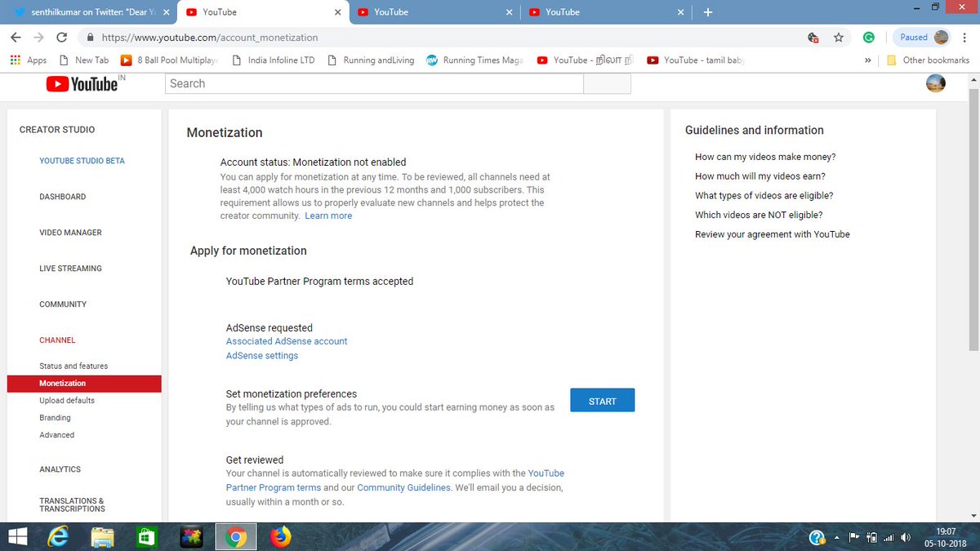Open Status and features under Channel
Image resolution: width=980 pixels, height=551 pixels.
click(x=73, y=366)
